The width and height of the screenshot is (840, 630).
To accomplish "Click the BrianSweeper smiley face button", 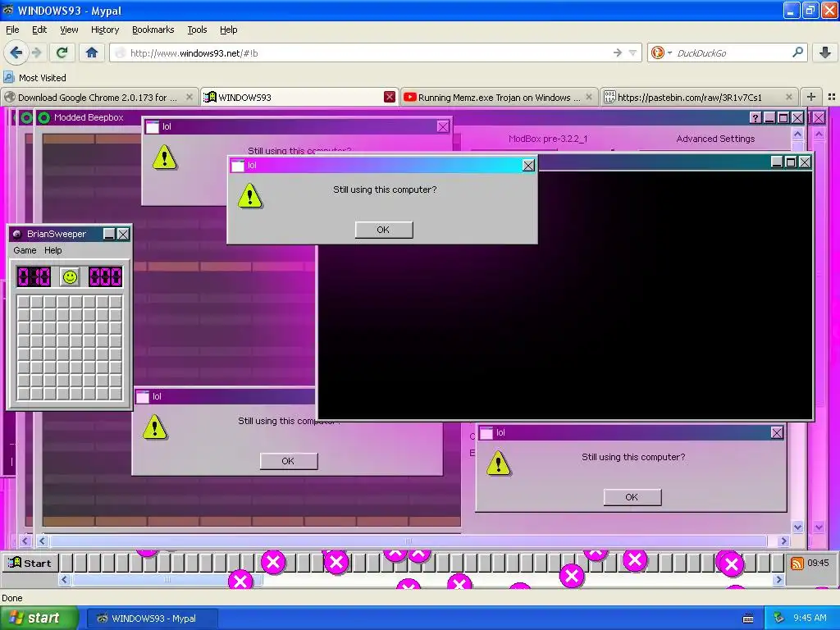I will [x=70, y=277].
